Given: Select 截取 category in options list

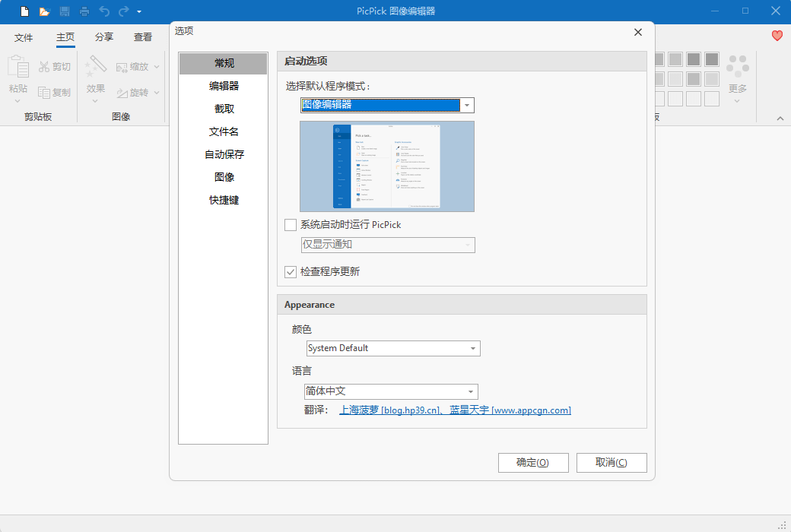Looking at the screenshot, I should (x=224, y=109).
